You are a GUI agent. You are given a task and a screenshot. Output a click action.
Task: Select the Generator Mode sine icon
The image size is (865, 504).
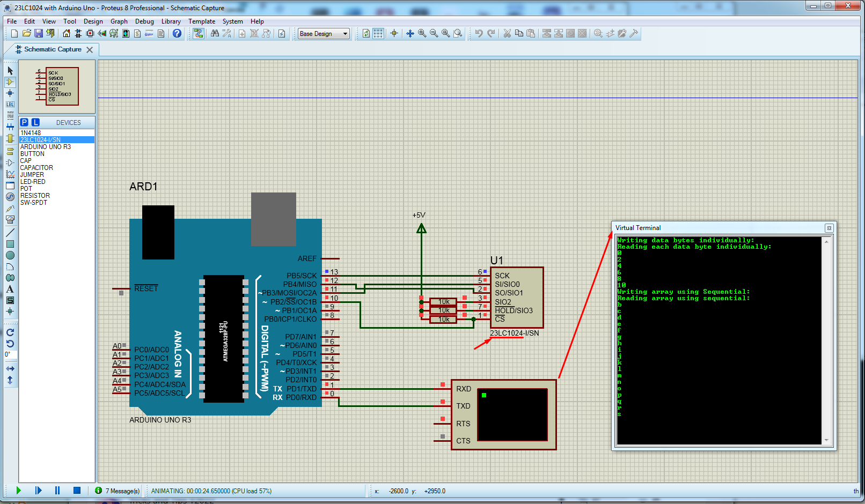10,197
